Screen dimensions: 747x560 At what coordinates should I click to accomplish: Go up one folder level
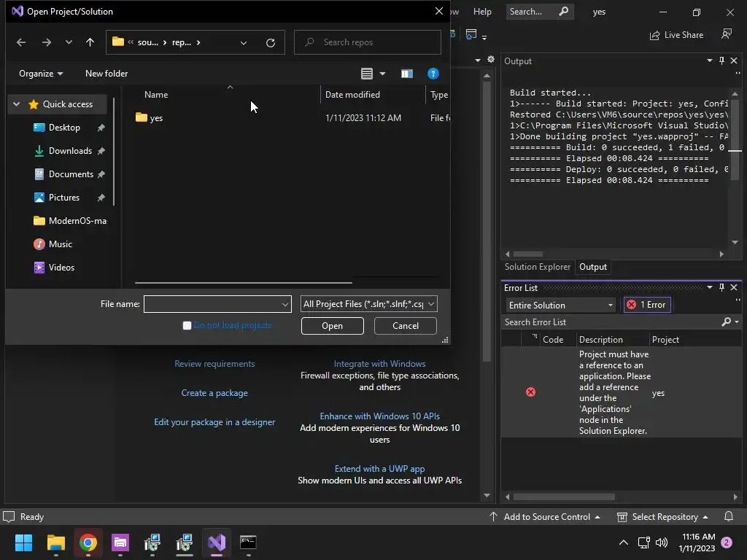point(90,42)
